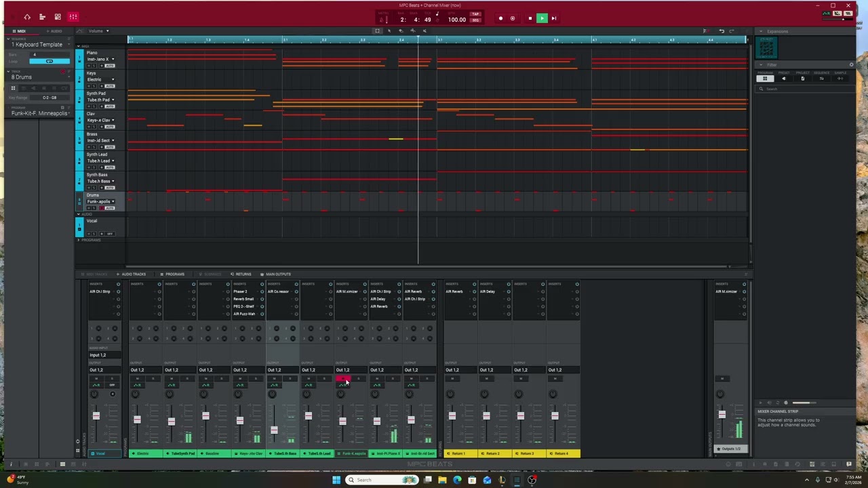Open the Drums track program dropdown
The width and height of the screenshot is (868, 488).
(x=100, y=201)
